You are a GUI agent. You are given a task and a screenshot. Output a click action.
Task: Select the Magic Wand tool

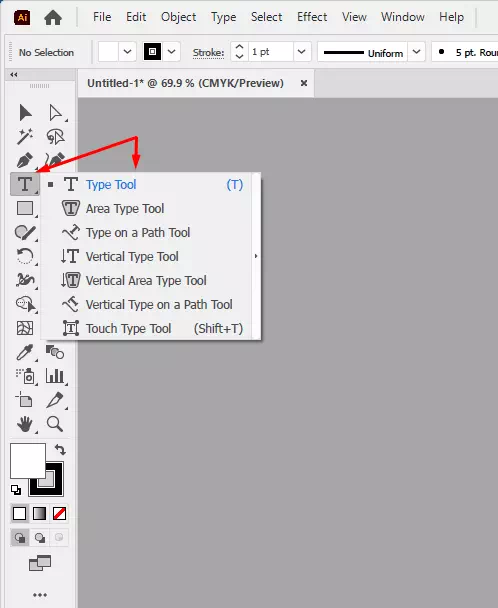coord(25,136)
